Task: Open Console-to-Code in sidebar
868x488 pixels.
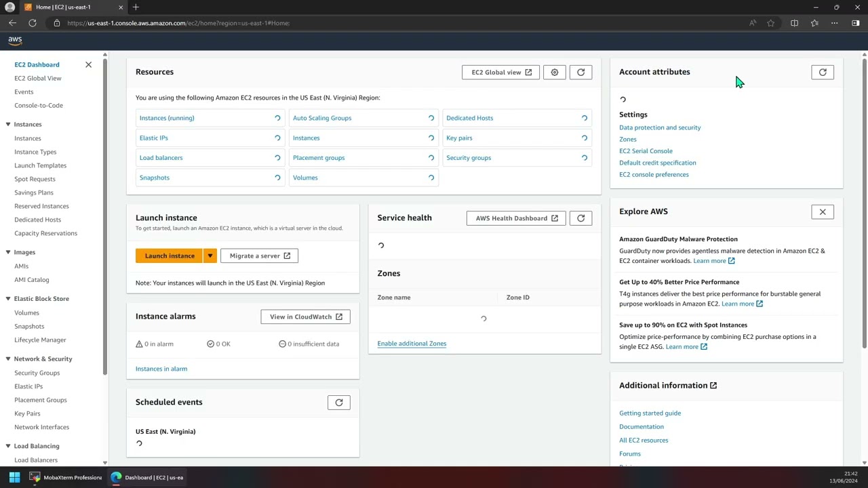Action: (x=39, y=105)
